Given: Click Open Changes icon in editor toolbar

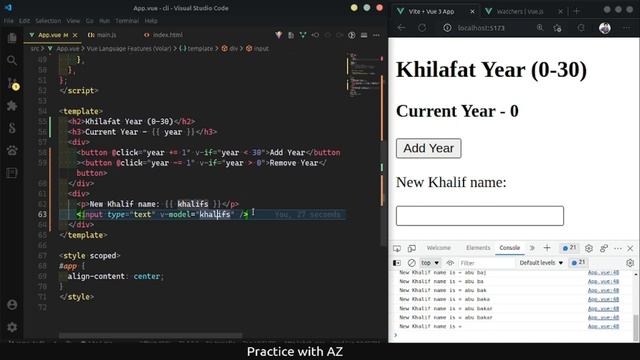Looking at the screenshot, I should [291, 36].
